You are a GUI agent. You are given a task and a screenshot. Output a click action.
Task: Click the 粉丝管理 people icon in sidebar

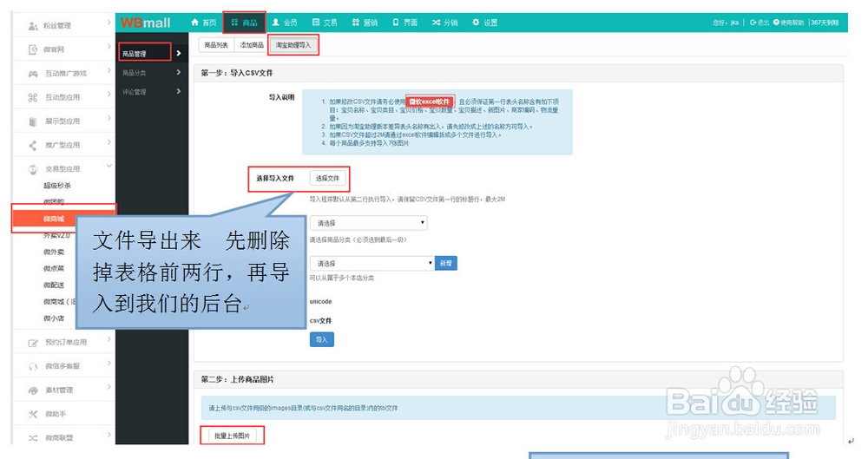(x=33, y=26)
